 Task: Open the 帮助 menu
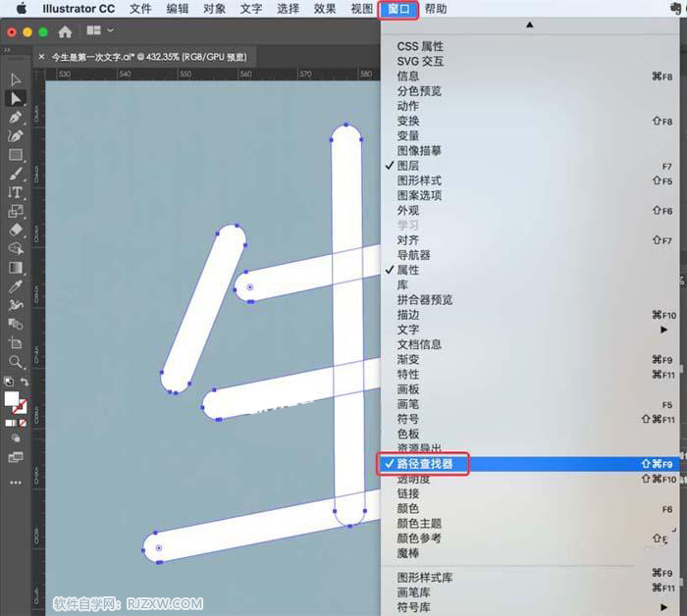coord(436,9)
